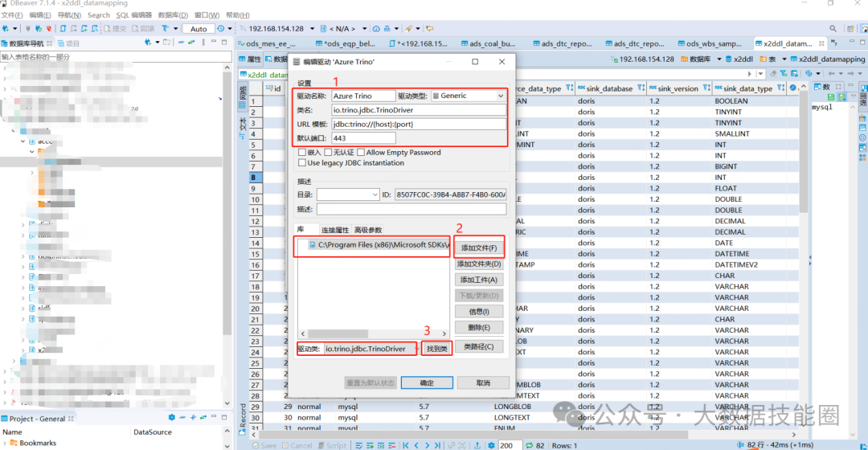This screenshot has height=450, width=868.
Task: Click the dashboard gauge icon in toolbar
Action: (x=376, y=29)
